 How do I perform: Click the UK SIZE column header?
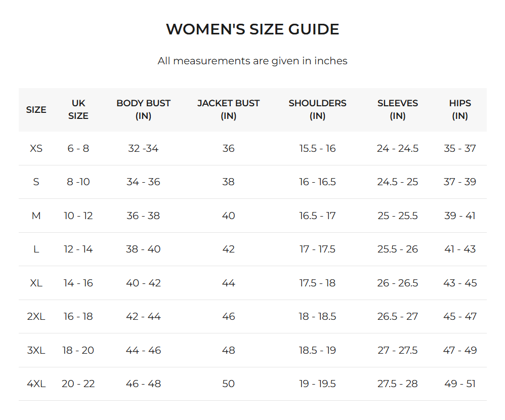[78, 110]
